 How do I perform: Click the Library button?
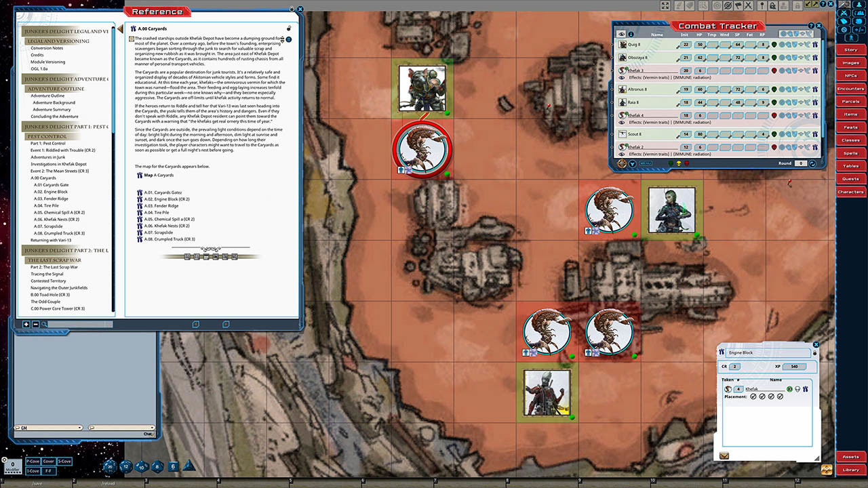[850, 470]
